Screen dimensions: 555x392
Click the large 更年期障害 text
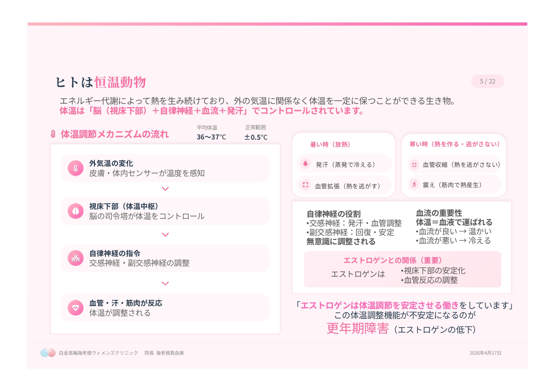pos(358,328)
